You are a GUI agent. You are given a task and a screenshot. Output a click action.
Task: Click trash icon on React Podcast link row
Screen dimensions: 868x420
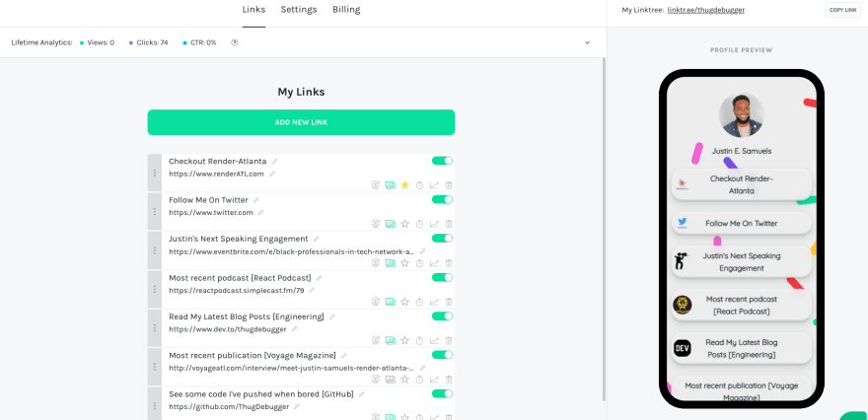[449, 302]
